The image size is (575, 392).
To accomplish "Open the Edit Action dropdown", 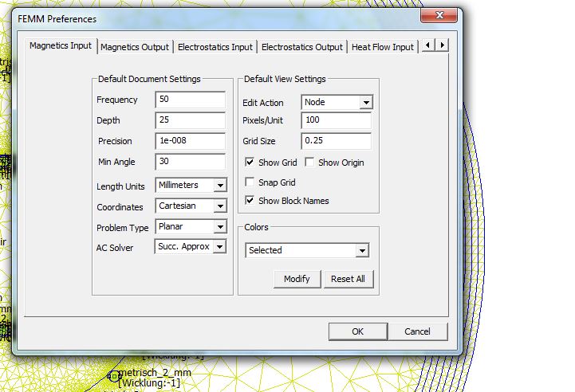I will tap(337, 102).
